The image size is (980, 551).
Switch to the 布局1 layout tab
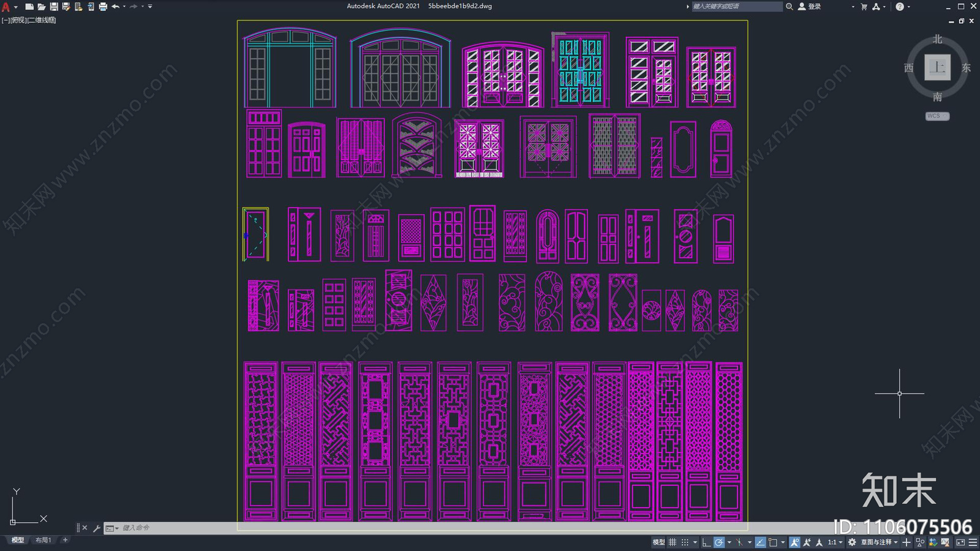pyautogui.click(x=43, y=540)
